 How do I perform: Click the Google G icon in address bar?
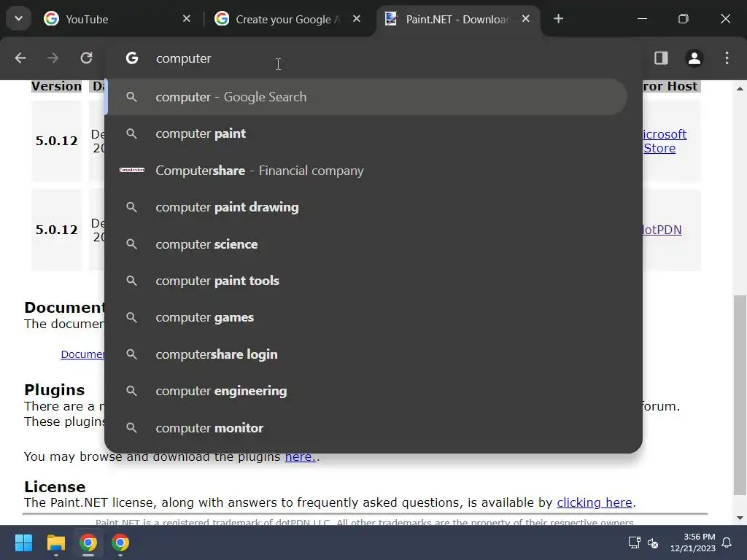(132, 58)
